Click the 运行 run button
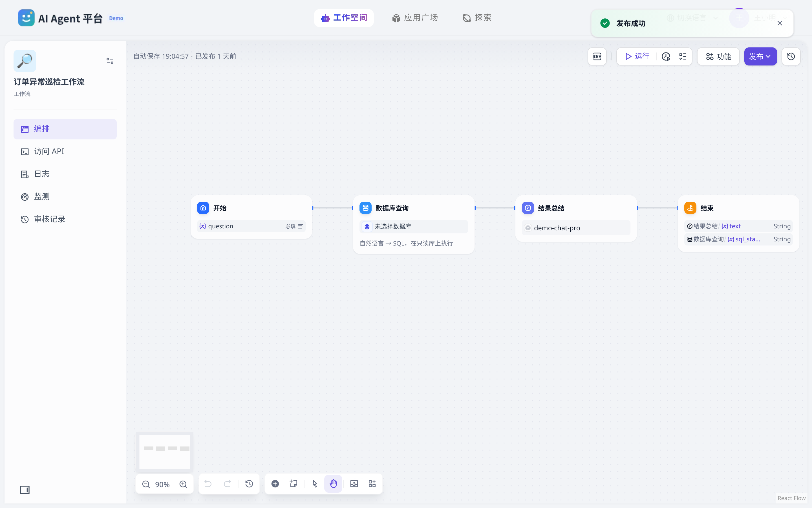 tap(637, 56)
